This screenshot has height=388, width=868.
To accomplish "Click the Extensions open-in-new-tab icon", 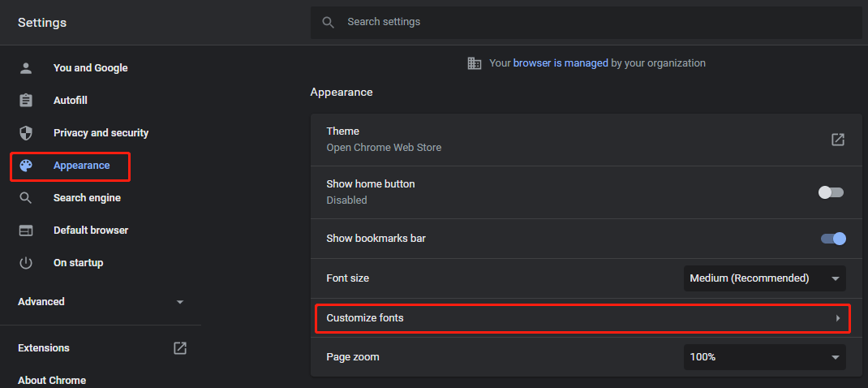I will (x=180, y=348).
